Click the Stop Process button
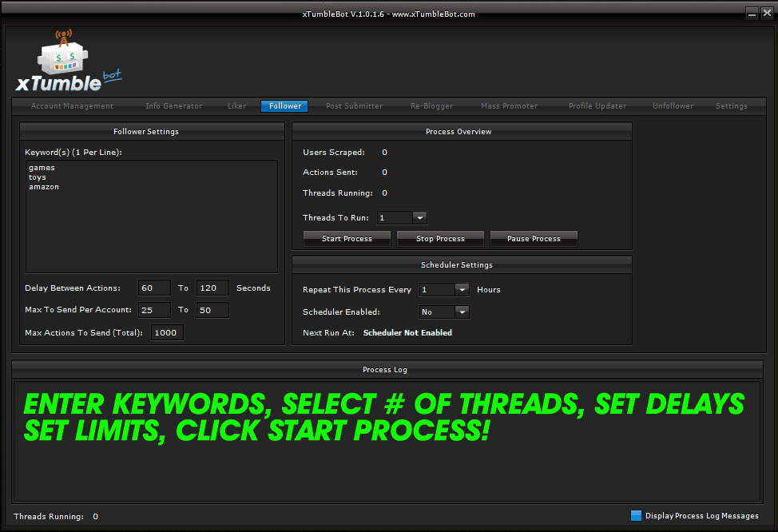This screenshot has width=778, height=532. (440, 239)
